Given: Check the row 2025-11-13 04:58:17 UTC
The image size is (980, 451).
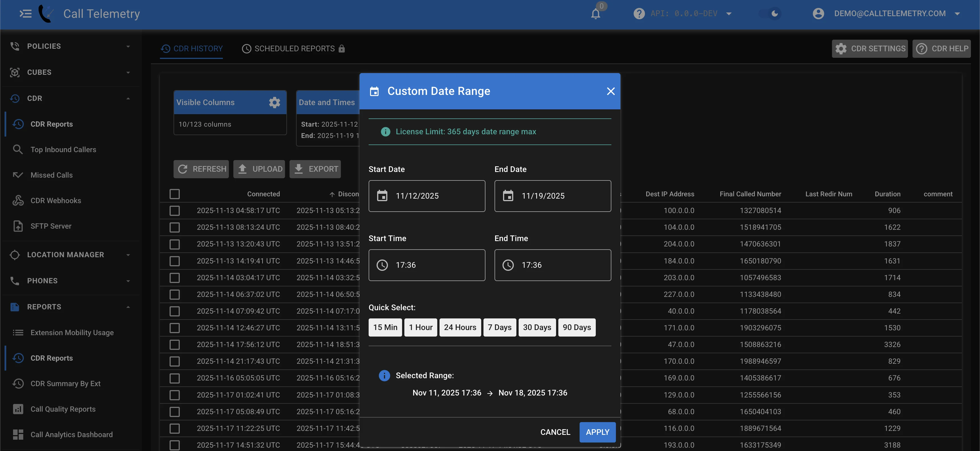Looking at the screenshot, I should (x=175, y=210).
